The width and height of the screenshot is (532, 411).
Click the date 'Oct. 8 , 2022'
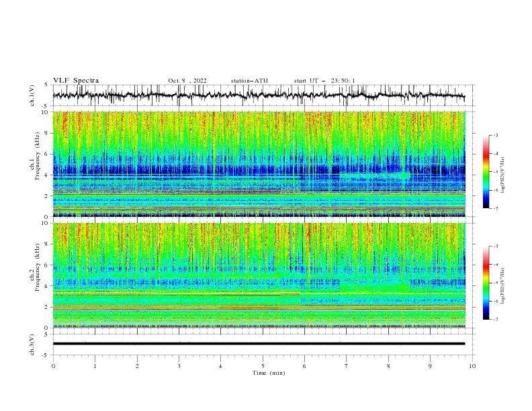click(x=187, y=81)
